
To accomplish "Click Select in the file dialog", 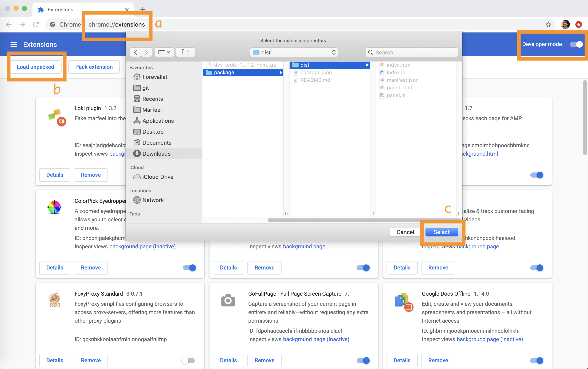I will click(442, 232).
